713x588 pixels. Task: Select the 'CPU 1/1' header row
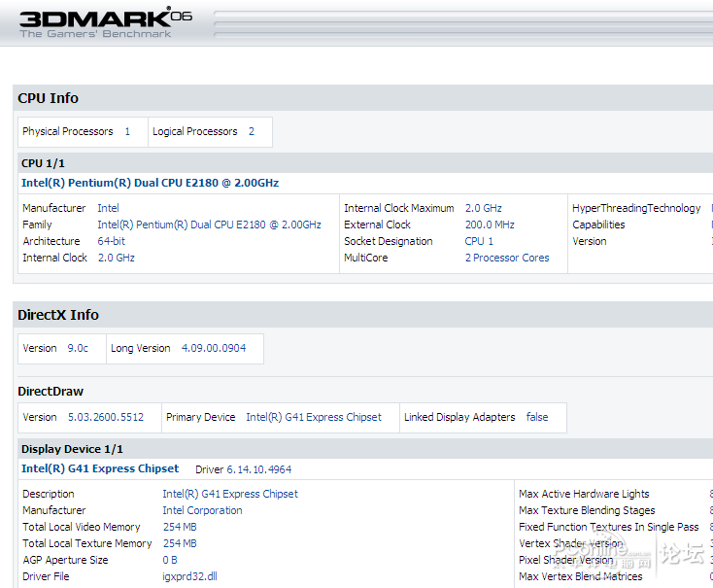(x=363, y=163)
